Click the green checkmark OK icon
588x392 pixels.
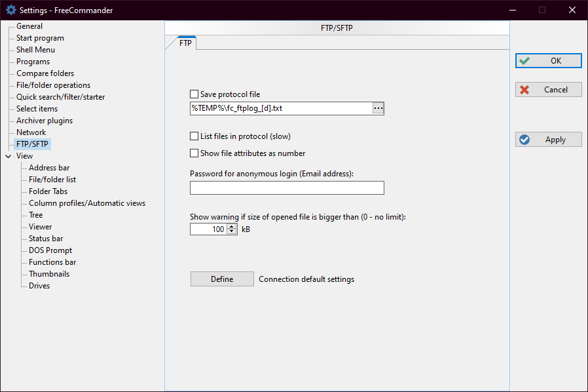[x=524, y=61]
